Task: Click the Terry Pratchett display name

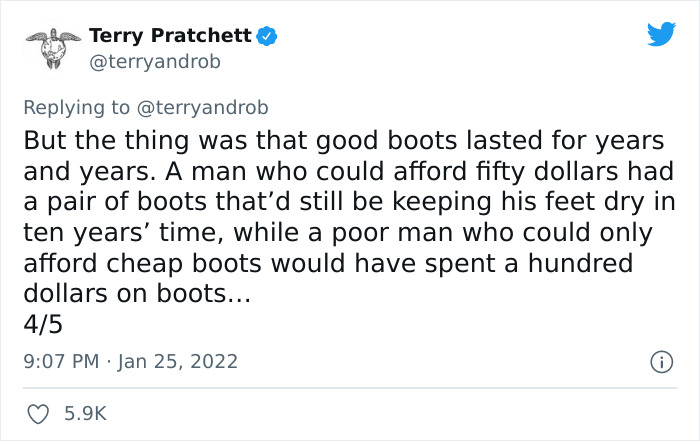Action: coord(170,35)
